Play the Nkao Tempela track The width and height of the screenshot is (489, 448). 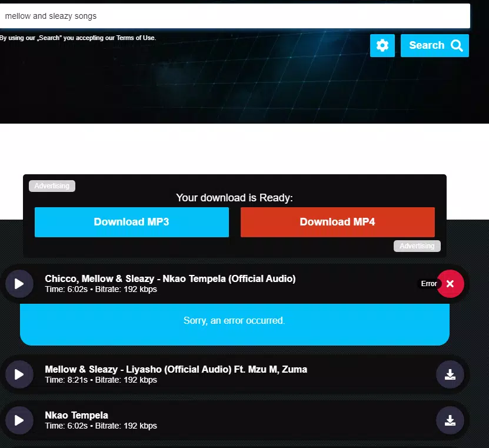19,420
